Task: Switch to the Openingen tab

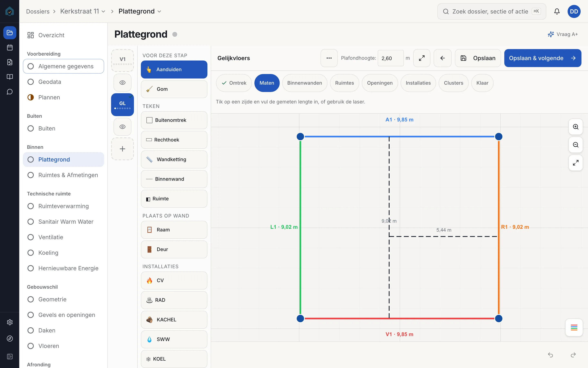Action: 380,83
